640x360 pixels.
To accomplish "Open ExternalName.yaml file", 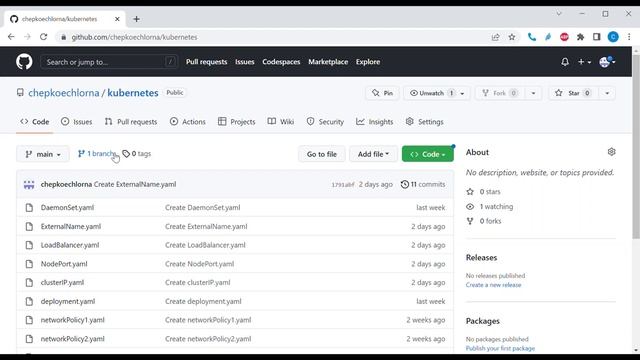I will click(71, 227).
